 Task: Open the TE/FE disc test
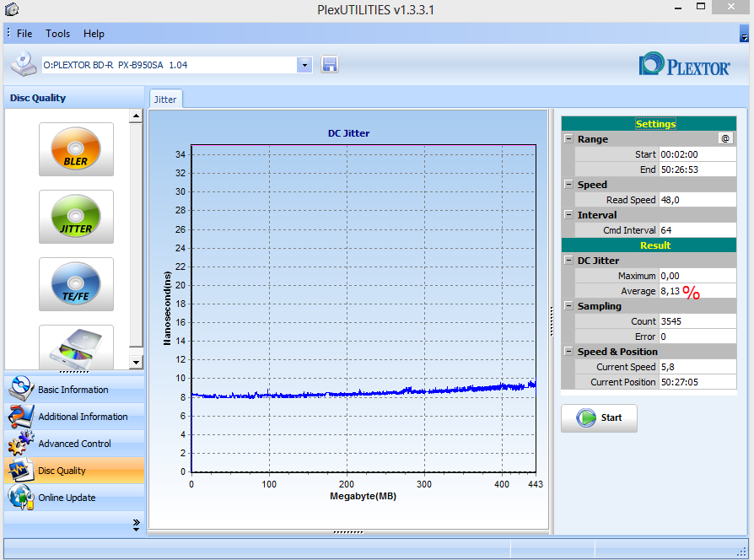[x=76, y=283]
